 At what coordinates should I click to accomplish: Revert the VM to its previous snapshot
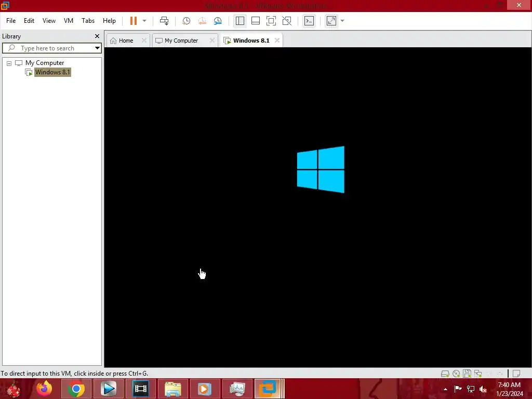(x=202, y=21)
